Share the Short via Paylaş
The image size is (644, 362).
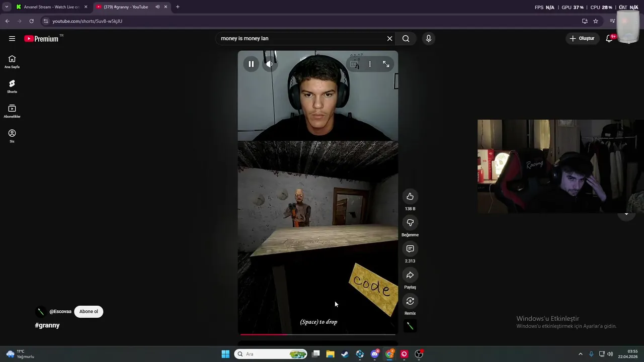click(410, 275)
